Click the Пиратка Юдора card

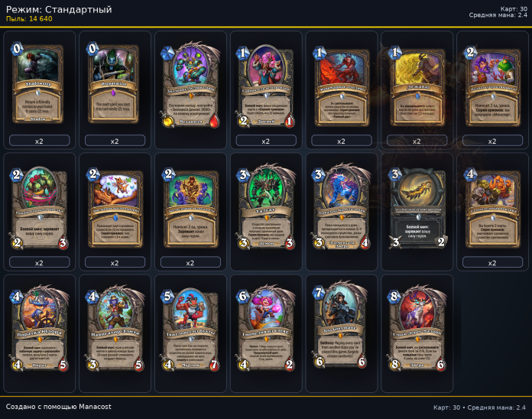pos(39,329)
